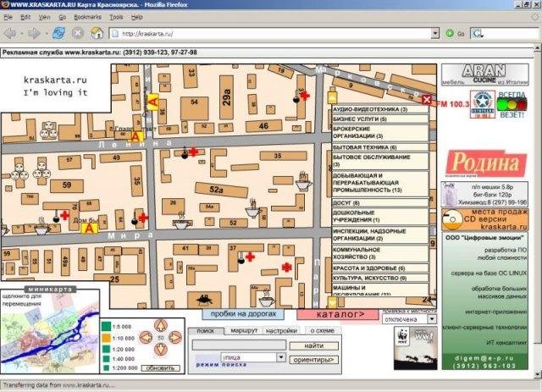The width and height of the screenshot is (542, 392).
Task: Pan map left with the left arrow
Action: (146, 337)
